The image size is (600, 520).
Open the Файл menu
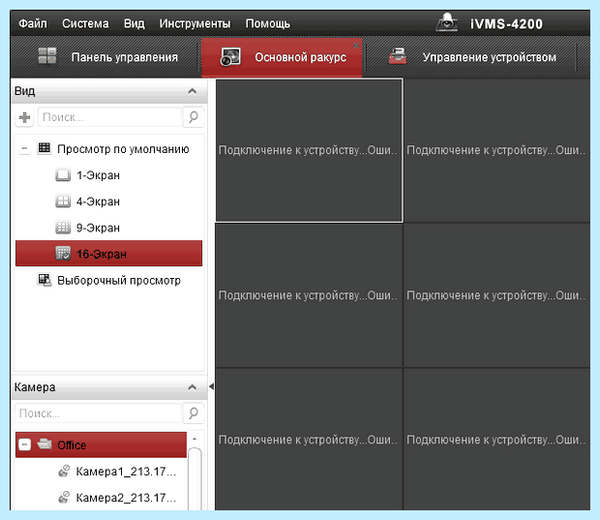[33, 24]
